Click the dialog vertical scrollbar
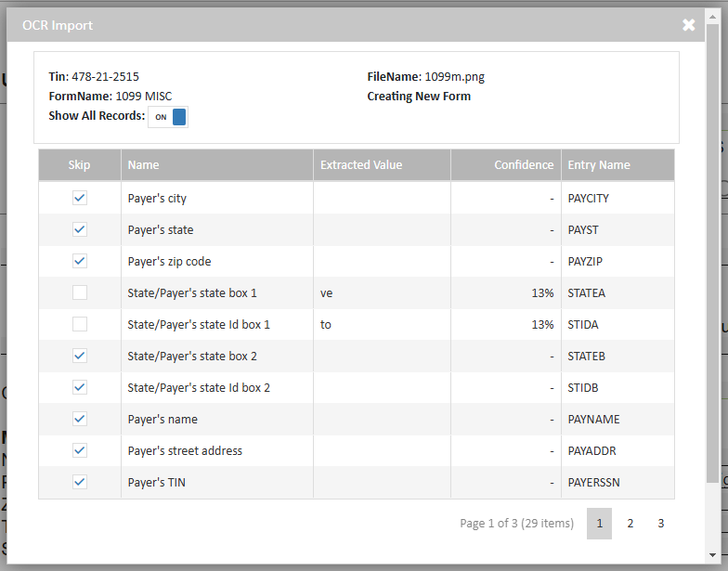 click(712, 251)
